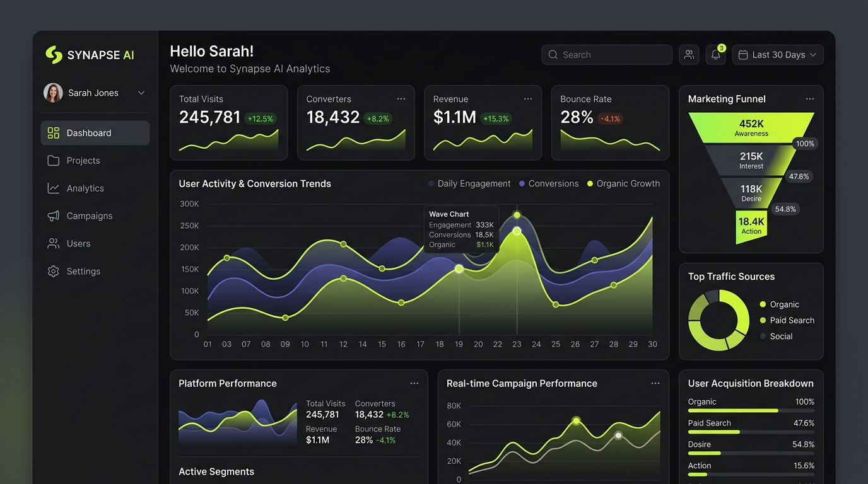Click the Dashboard grid icon in sidebar
This screenshot has width=868, height=484.
[x=54, y=133]
